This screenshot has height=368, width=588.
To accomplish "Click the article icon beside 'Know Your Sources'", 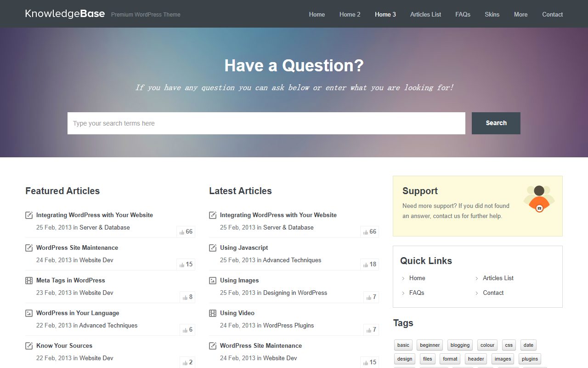I will [x=29, y=345].
